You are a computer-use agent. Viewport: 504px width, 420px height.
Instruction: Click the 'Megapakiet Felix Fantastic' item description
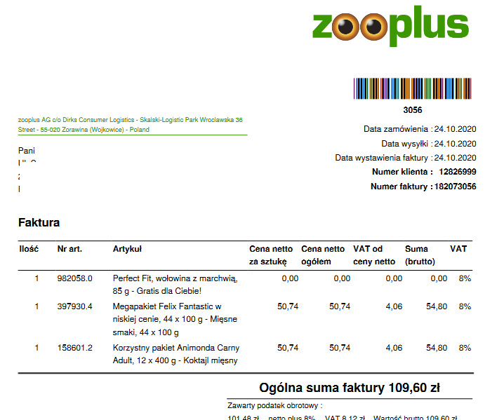pos(175,320)
